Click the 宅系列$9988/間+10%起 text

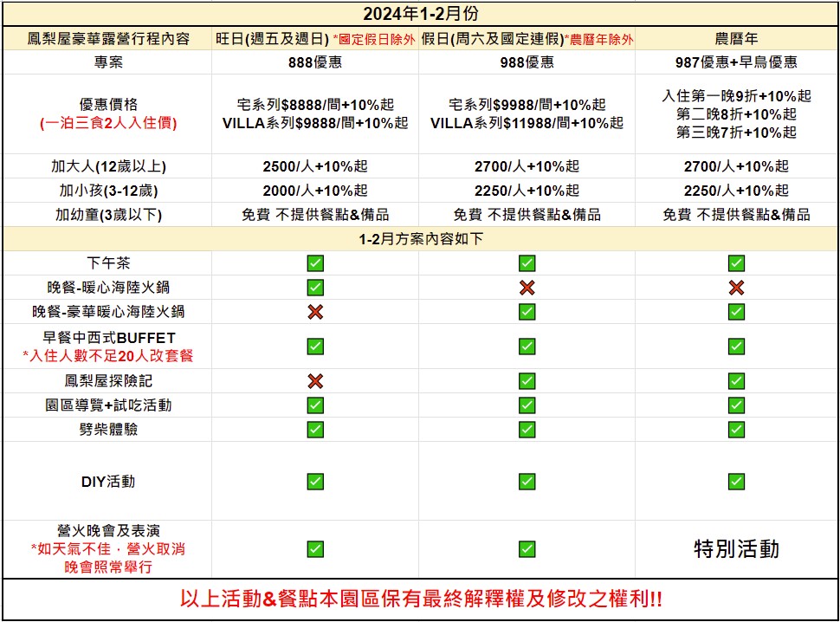coord(527,105)
